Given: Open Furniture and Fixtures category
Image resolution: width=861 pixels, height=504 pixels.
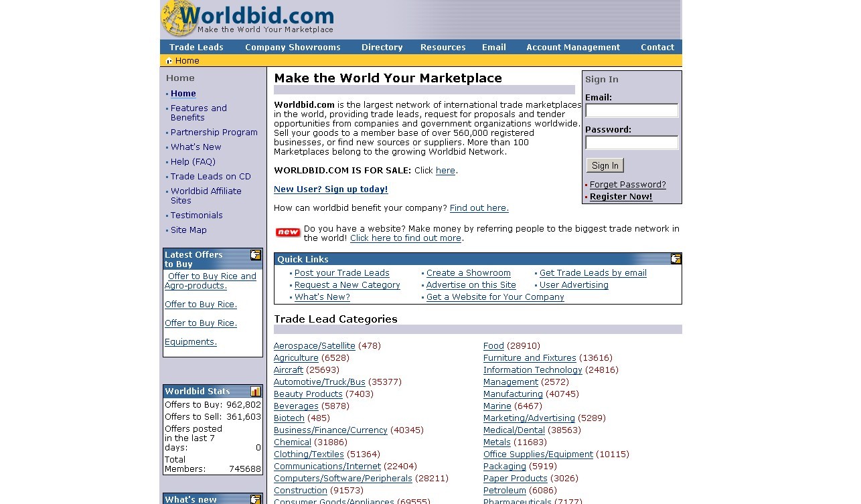Looking at the screenshot, I should (530, 358).
